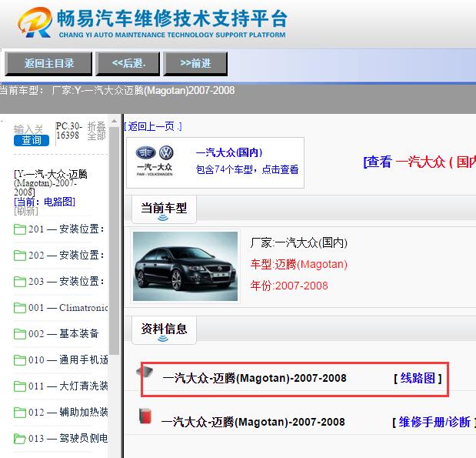The width and height of the screenshot is (476, 458).
Task: Click the 当前：电路图 link
Action: [x=45, y=202]
